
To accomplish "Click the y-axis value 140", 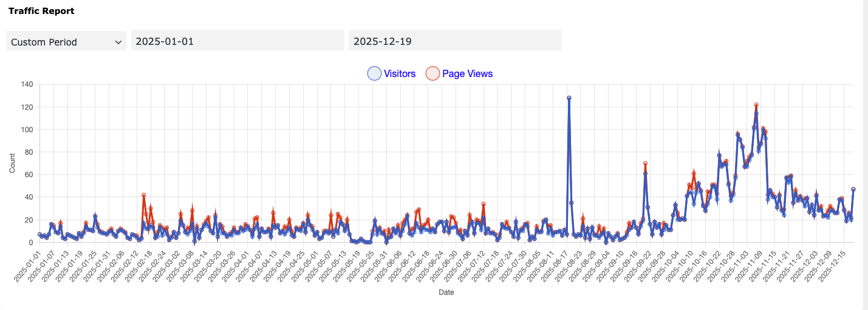I will (x=27, y=84).
